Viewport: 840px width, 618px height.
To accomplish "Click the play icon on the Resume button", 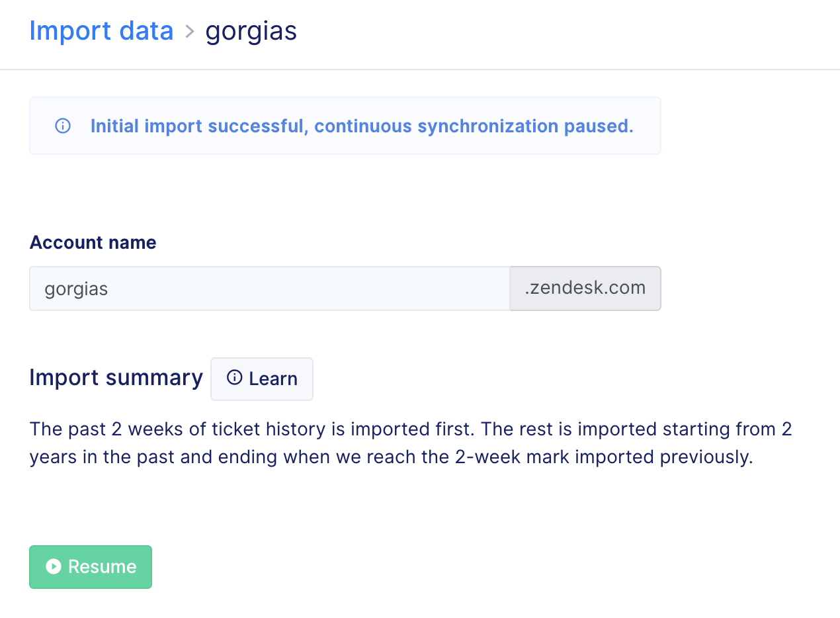I will 54,566.
